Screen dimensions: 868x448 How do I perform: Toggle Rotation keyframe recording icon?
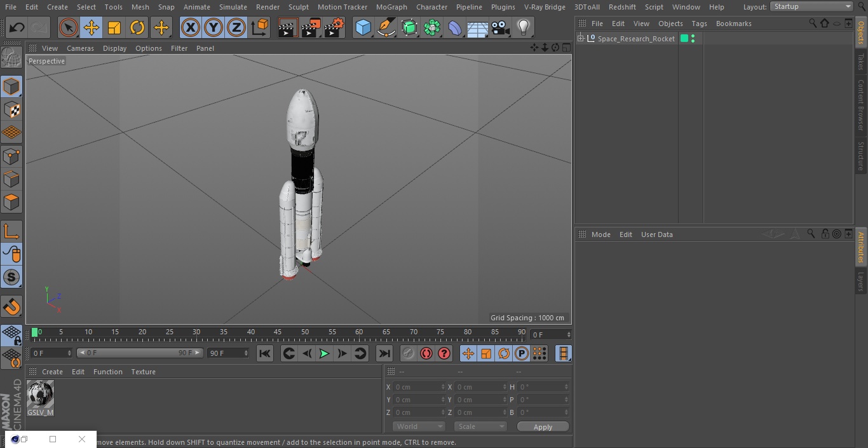[504, 353]
